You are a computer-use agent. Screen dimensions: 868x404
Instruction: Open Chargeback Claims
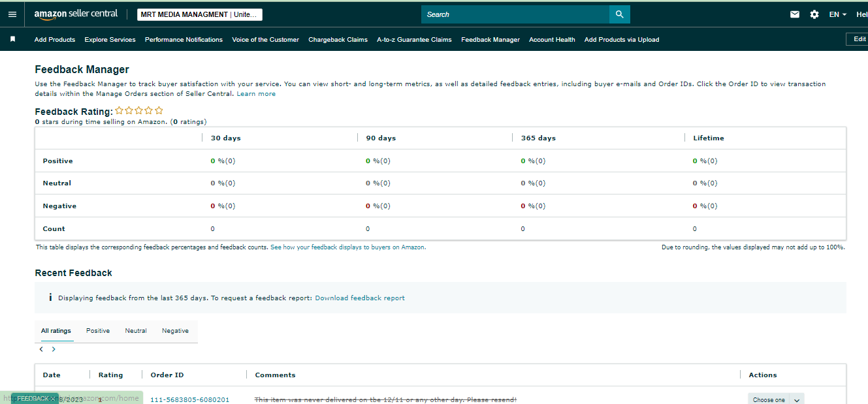pos(338,40)
